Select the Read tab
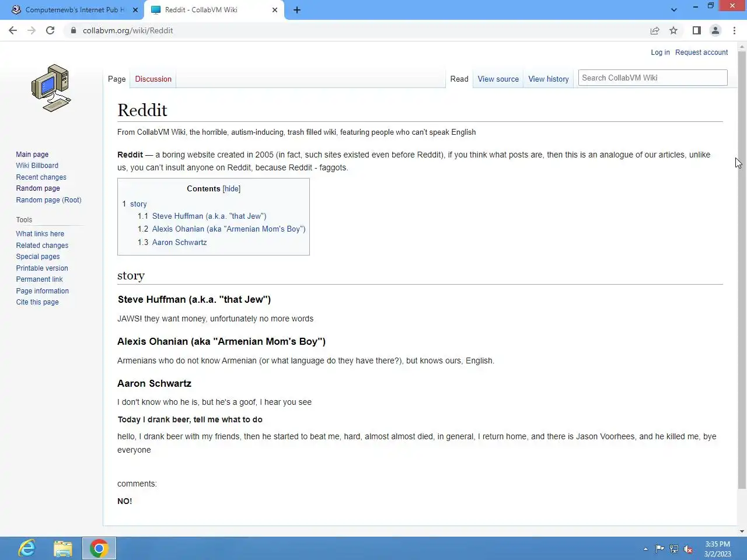This screenshot has height=560, width=747. (x=459, y=79)
